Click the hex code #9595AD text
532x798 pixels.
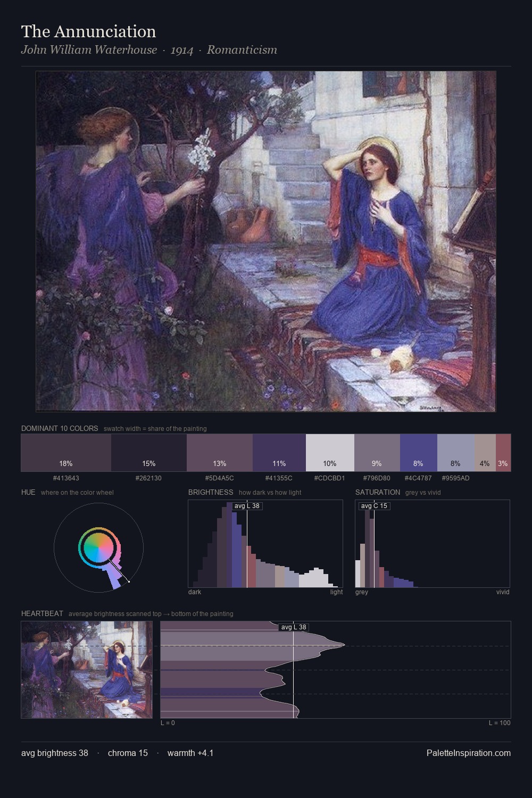coord(456,478)
